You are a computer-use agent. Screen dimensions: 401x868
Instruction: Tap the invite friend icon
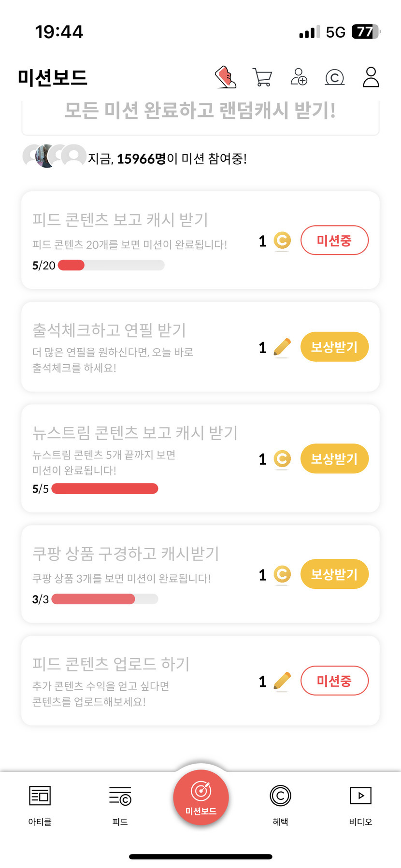pyautogui.click(x=299, y=77)
